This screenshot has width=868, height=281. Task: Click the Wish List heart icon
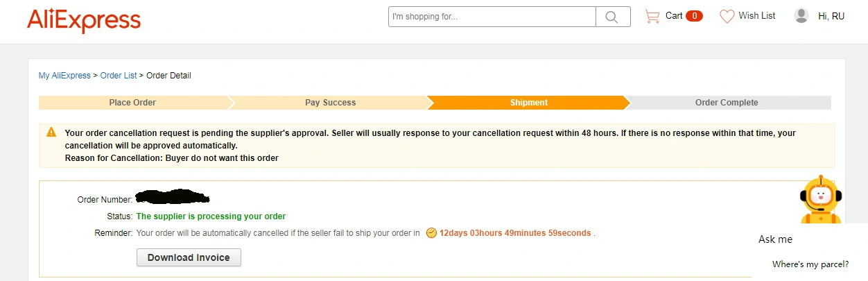point(727,16)
